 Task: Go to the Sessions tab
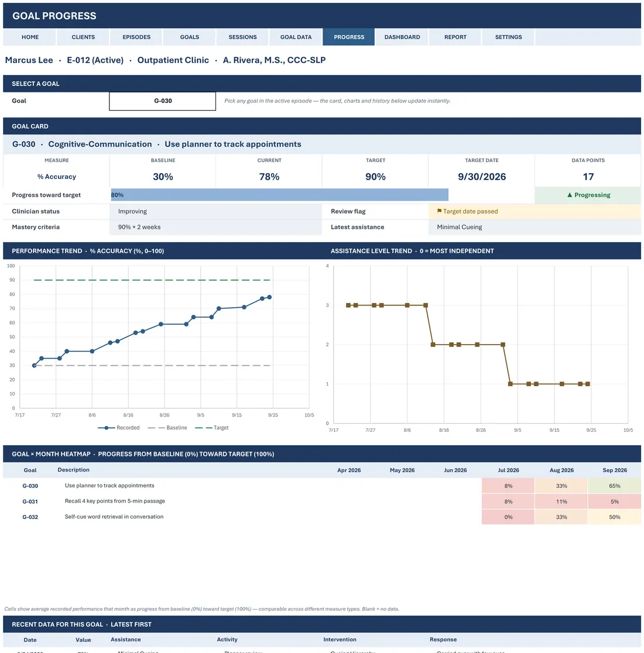(242, 37)
